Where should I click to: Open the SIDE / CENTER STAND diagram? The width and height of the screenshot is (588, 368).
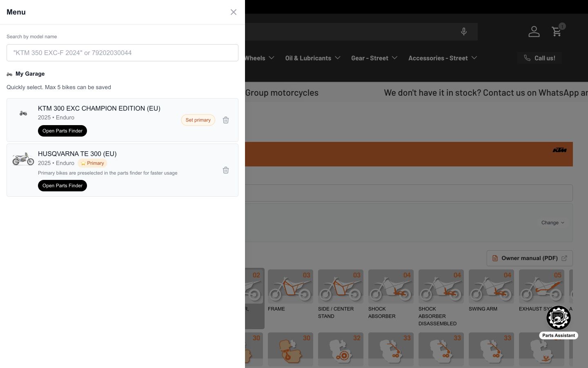tap(341, 295)
